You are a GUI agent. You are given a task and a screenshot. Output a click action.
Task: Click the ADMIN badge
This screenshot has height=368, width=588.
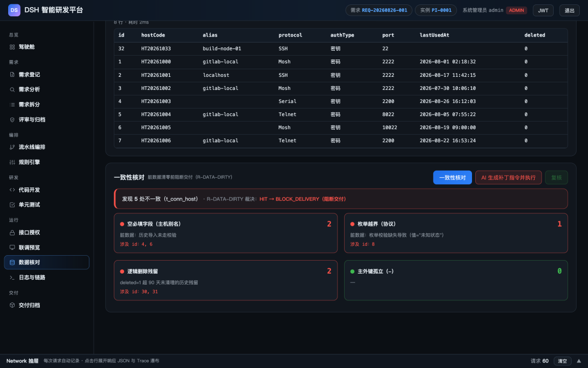click(516, 10)
